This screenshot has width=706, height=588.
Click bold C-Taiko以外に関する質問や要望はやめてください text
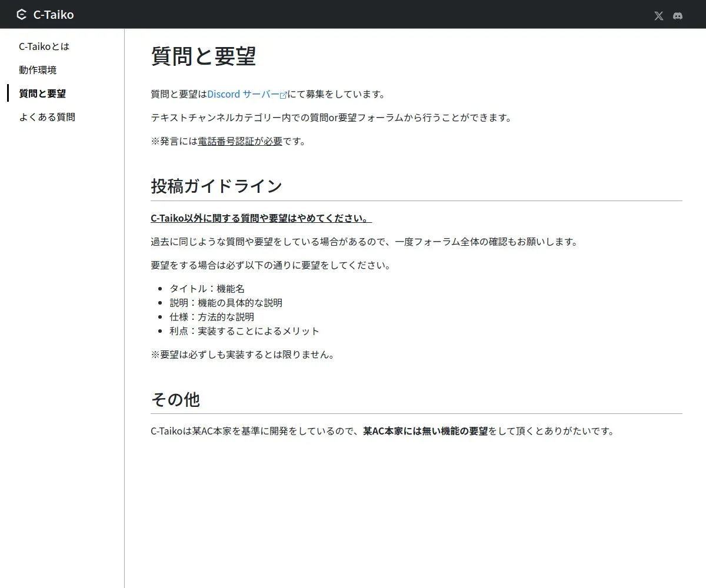(x=261, y=218)
